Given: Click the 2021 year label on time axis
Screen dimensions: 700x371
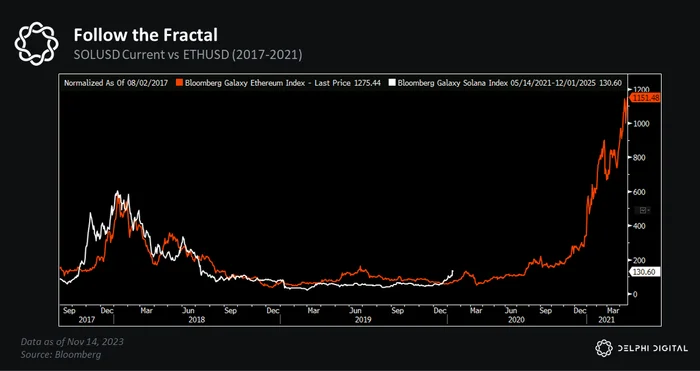Looking at the screenshot, I should pyautogui.click(x=607, y=320).
